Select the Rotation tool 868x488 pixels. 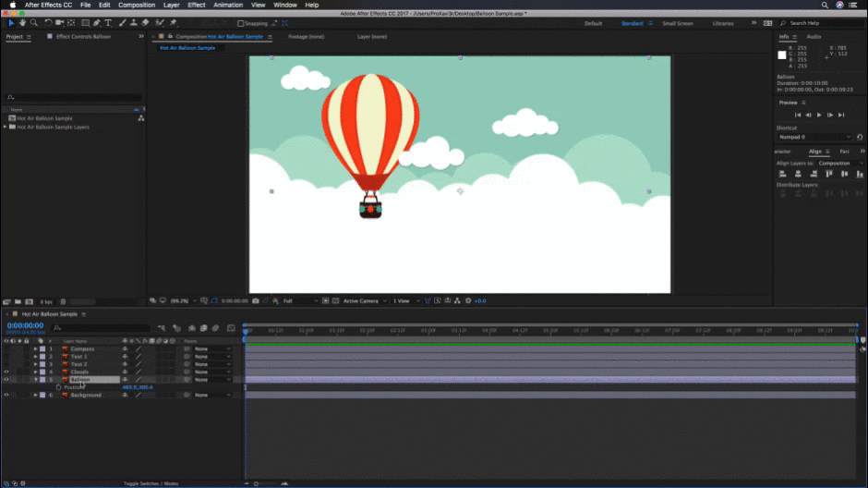pos(48,23)
